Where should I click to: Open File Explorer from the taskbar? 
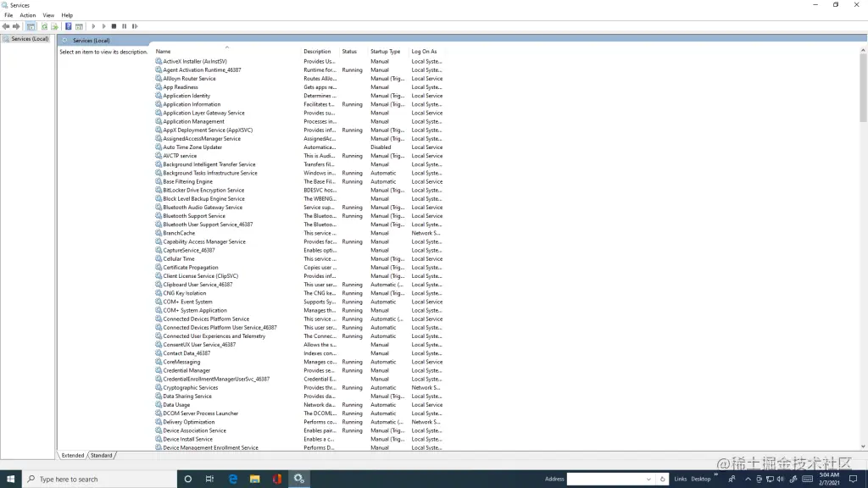(x=254, y=479)
